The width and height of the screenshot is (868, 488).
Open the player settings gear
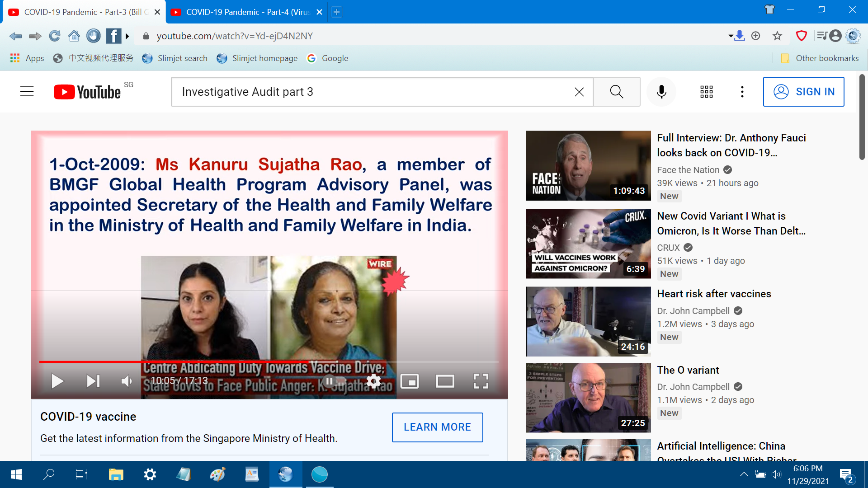coord(373,381)
